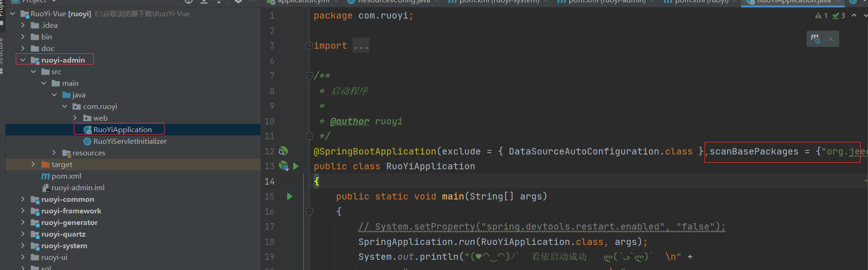
Task: Collapse the main folder
Action: point(44,84)
